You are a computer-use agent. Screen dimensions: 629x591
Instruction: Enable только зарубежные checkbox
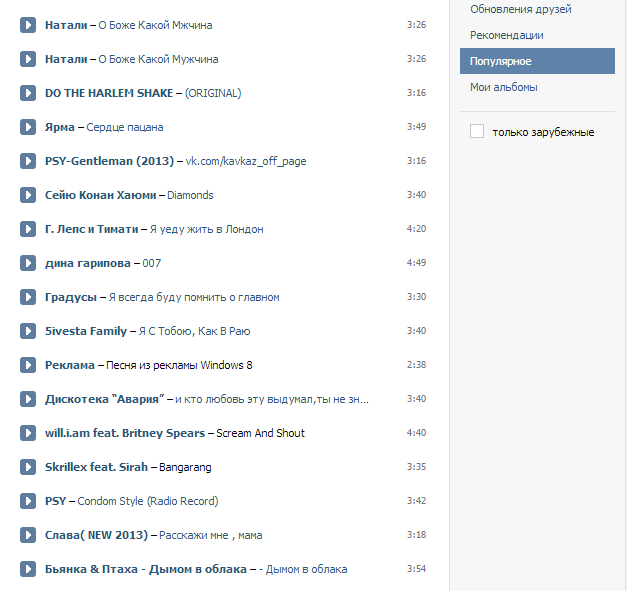(477, 131)
